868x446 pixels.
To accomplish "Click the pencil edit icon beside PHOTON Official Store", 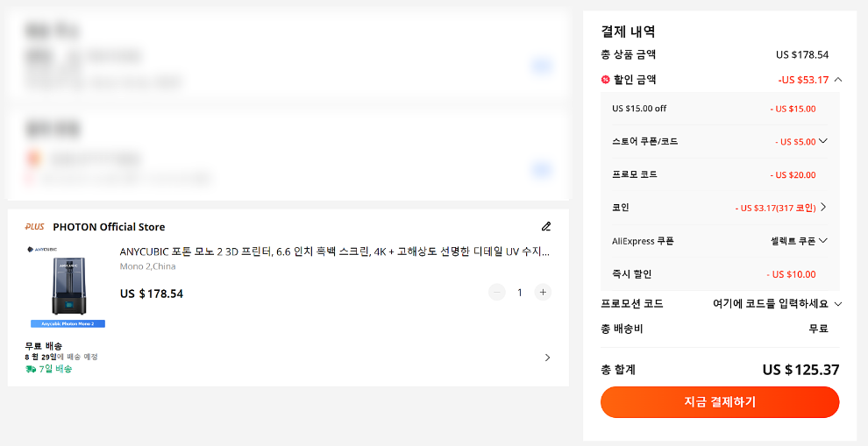I will pos(546,226).
